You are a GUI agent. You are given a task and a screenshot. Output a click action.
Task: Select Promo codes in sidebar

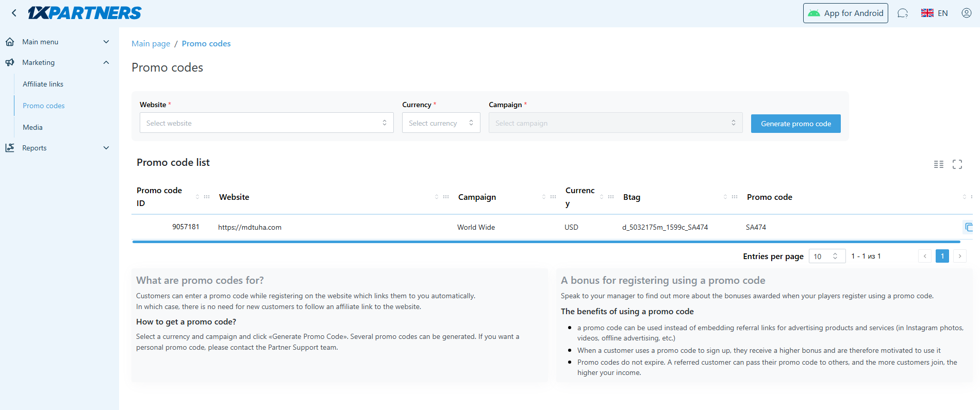tap(44, 106)
